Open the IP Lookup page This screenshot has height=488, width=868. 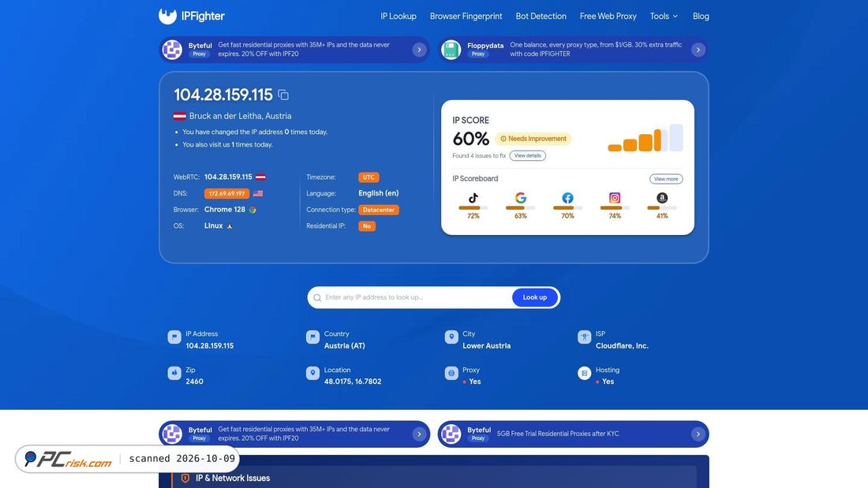tap(398, 16)
